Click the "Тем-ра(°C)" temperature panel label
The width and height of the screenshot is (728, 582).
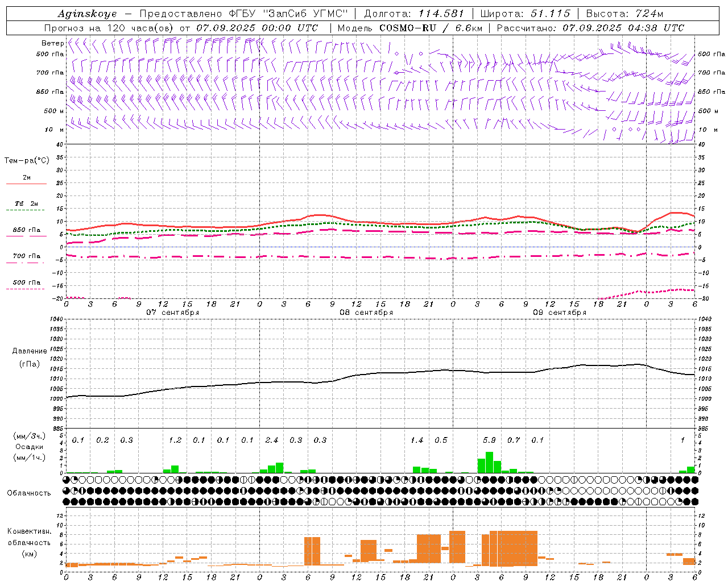click(x=27, y=161)
